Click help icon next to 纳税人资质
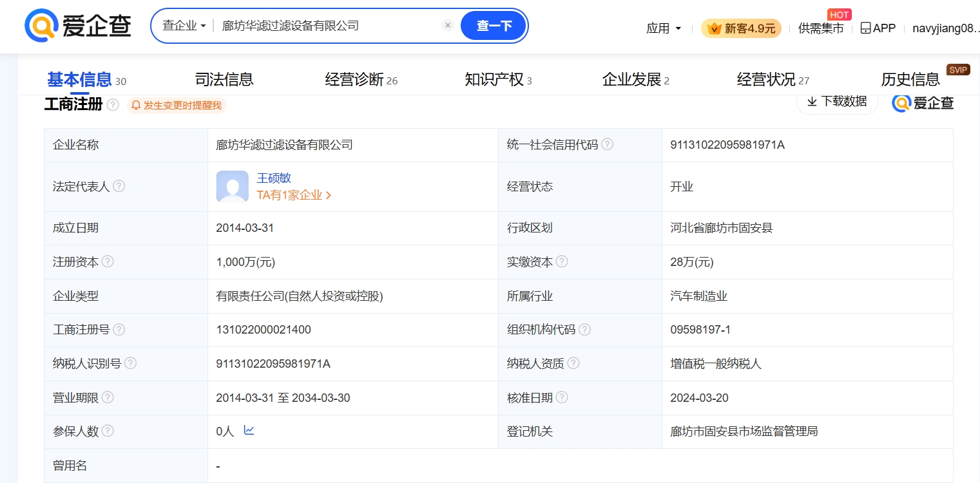This screenshot has height=483, width=980. 573,363
